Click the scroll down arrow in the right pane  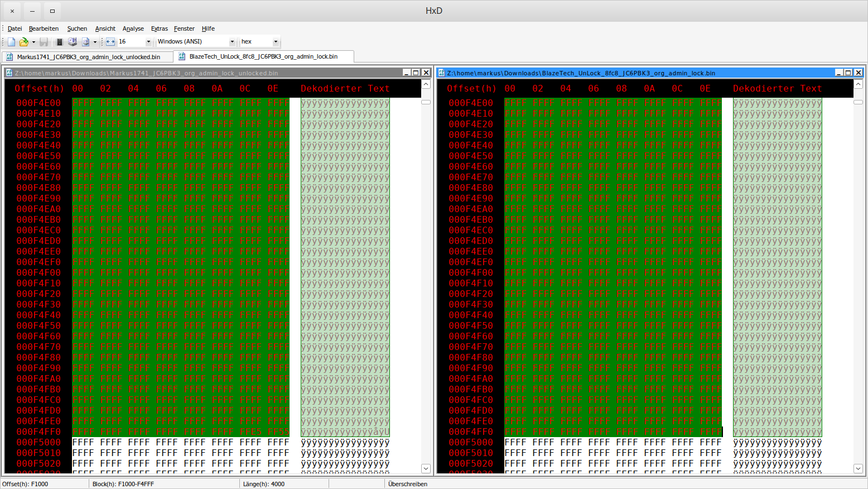coord(858,469)
